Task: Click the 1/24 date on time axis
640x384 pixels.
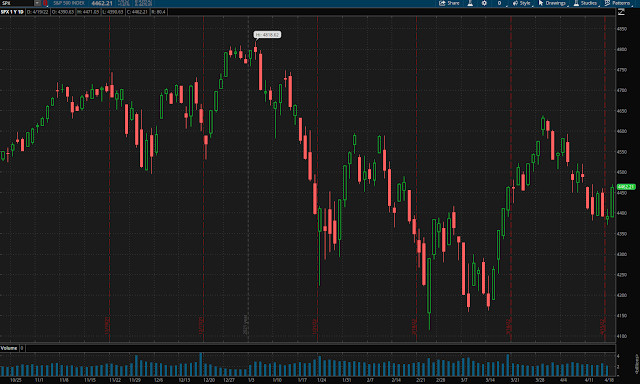Action: [322, 380]
